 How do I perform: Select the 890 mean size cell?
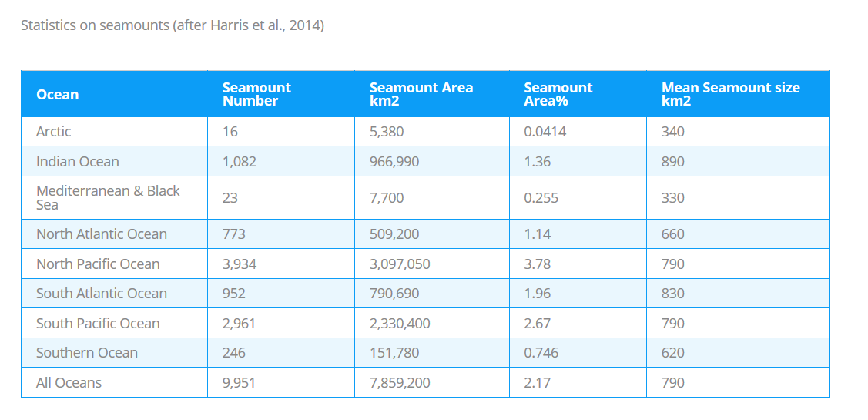tap(672, 162)
